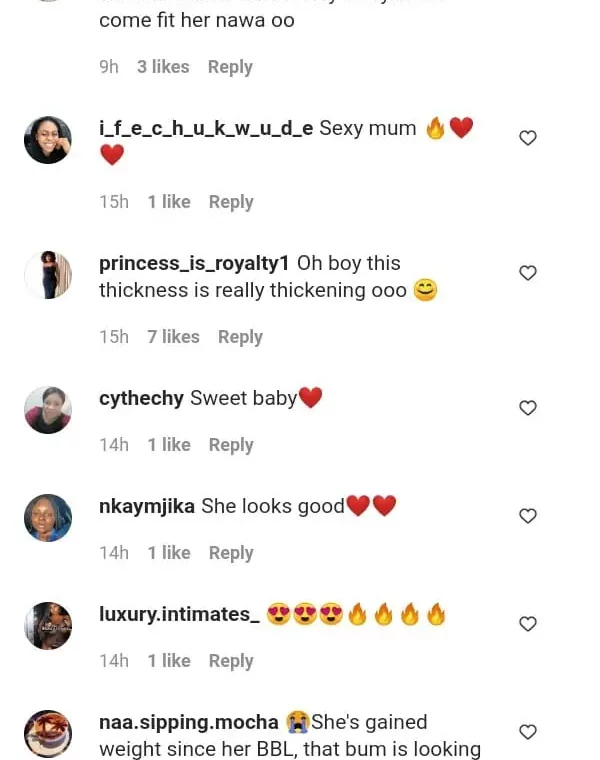Viewport: 600px width, 760px height.
Task: Visit naa.sipping.mocha's username link
Action: [x=189, y=723]
